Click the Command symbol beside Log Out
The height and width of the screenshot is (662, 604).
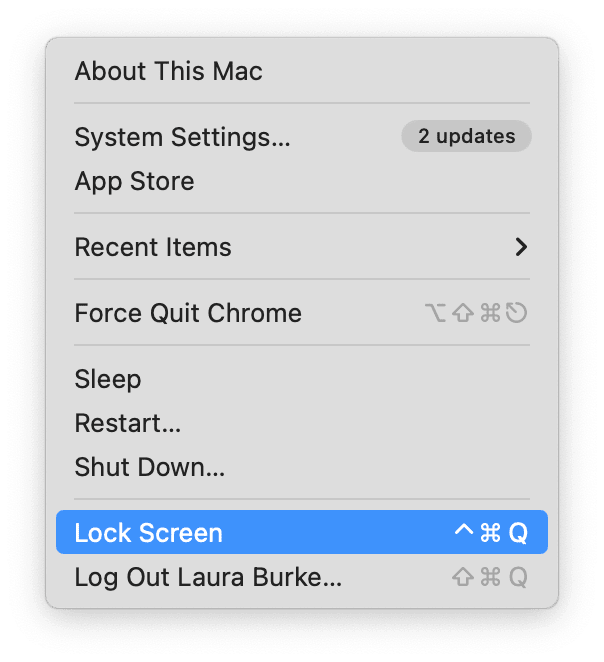490,578
